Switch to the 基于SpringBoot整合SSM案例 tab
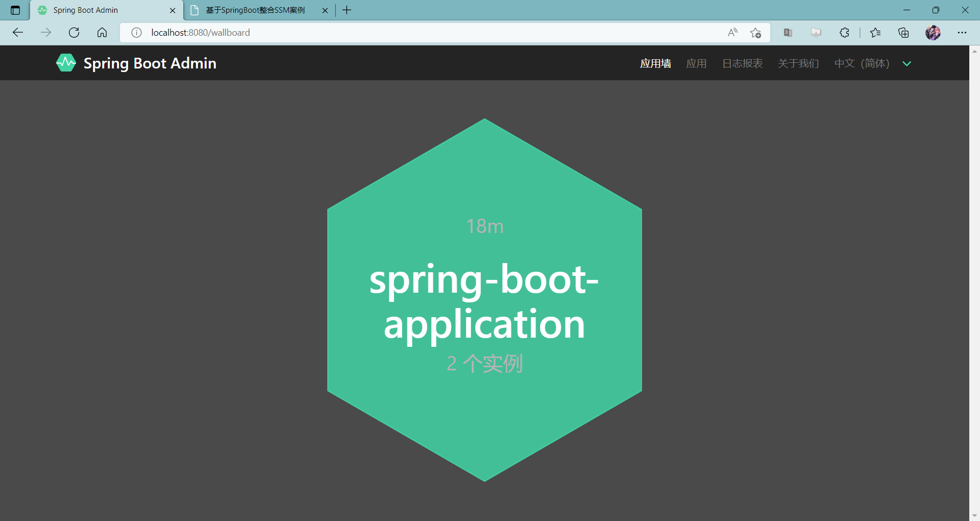Image resolution: width=980 pixels, height=521 pixels. pos(259,10)
